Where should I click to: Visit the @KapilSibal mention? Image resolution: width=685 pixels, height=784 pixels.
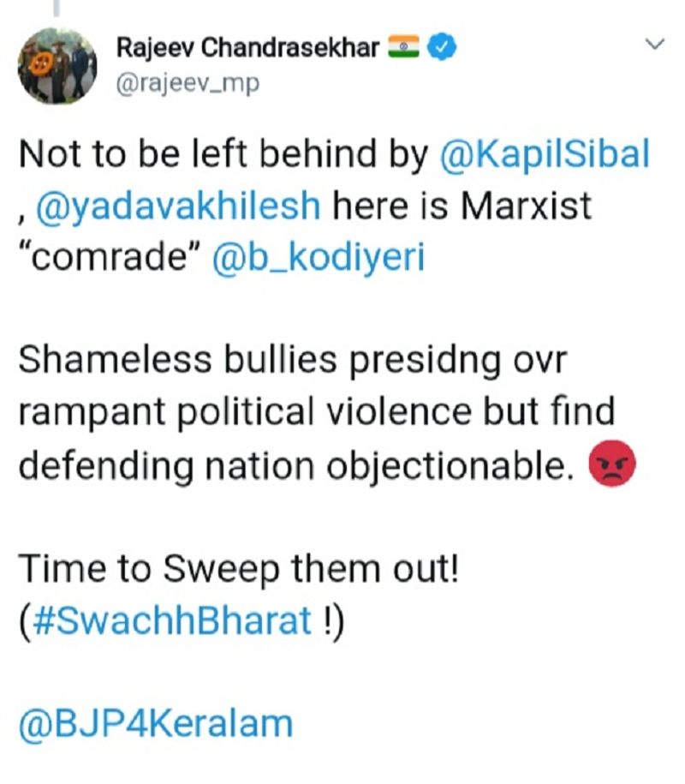point(544,154)
